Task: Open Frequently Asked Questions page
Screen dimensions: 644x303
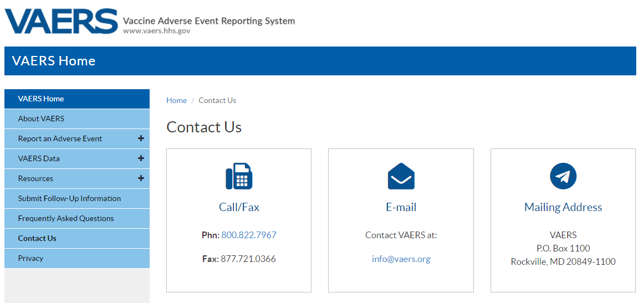Action: (77, 218)
